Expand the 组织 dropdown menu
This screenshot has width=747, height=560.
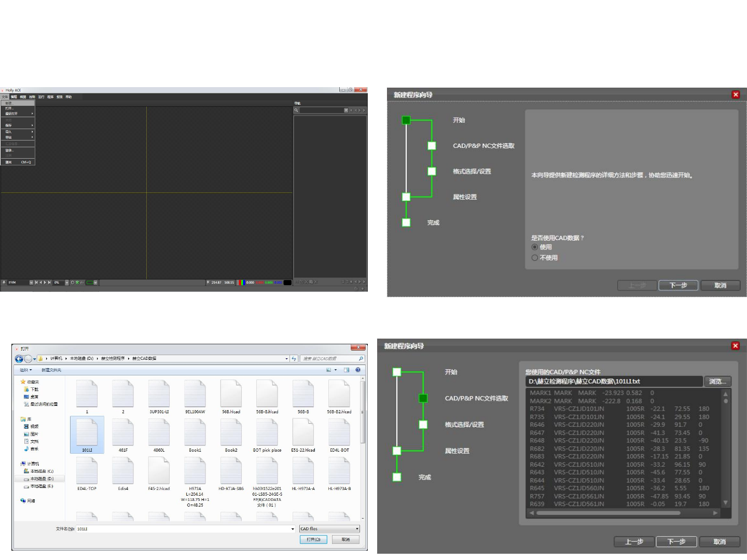pos(25,370)
